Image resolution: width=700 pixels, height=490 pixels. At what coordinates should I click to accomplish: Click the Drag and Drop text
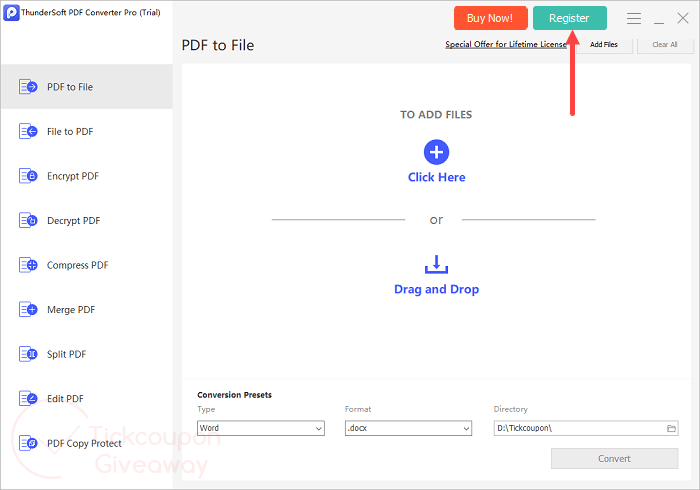437,289
